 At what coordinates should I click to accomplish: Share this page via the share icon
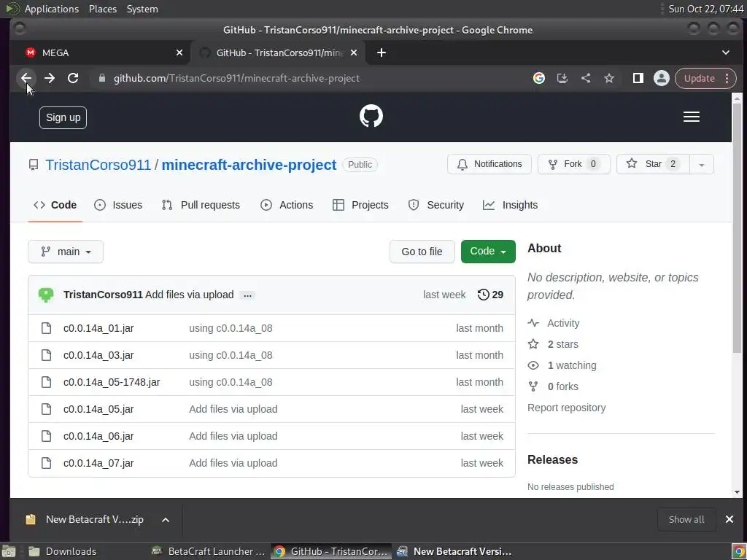click(586, 78)
